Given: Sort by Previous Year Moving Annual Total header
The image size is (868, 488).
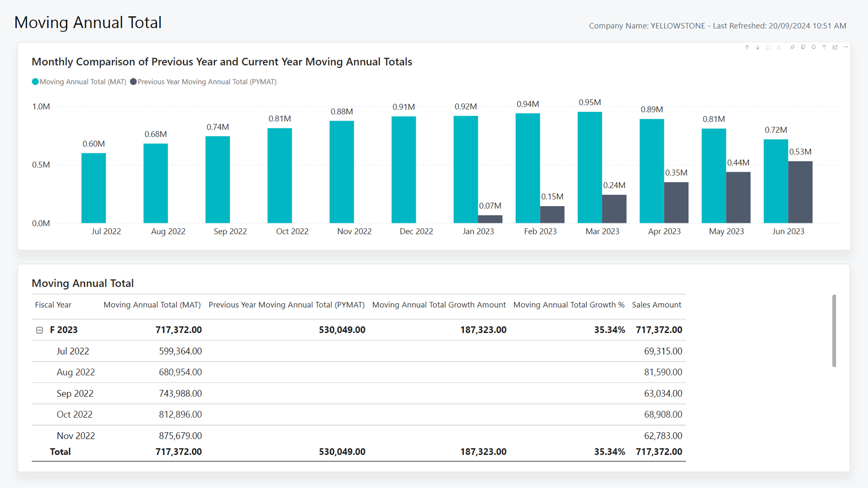Looking at the screenshot, I should click(x=287, y=305).
